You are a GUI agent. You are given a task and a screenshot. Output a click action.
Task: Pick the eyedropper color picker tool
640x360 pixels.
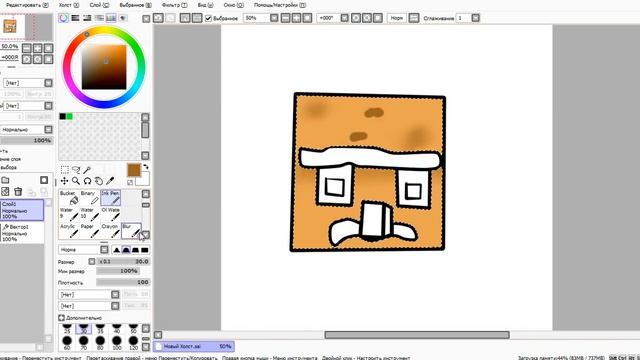[x=110, y=181]
